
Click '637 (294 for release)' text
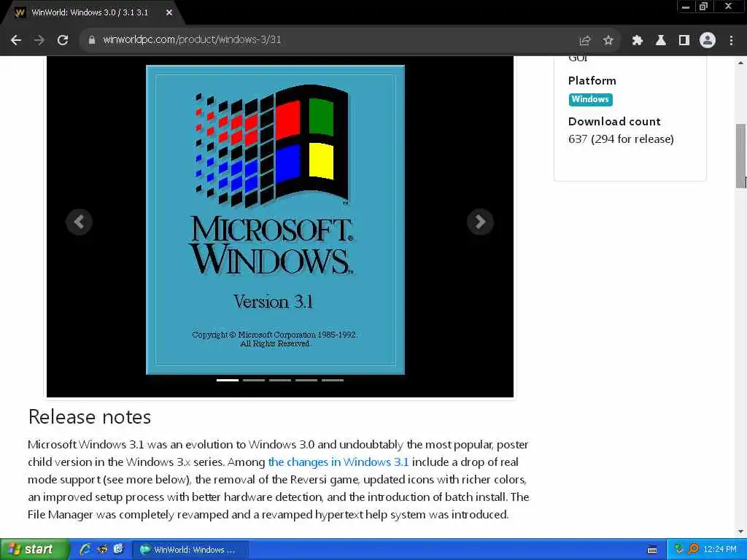(621, 139)
